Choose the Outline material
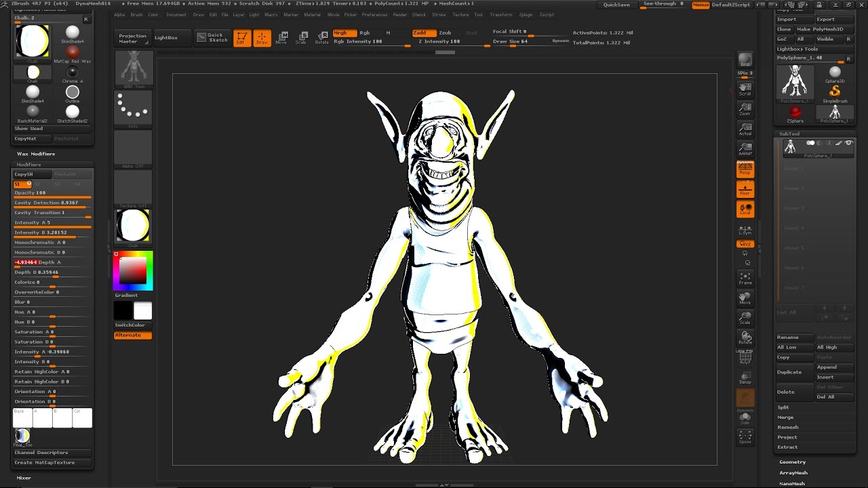Image resolution: width=868 pixels, height=488 pixels. pos(72,94)
